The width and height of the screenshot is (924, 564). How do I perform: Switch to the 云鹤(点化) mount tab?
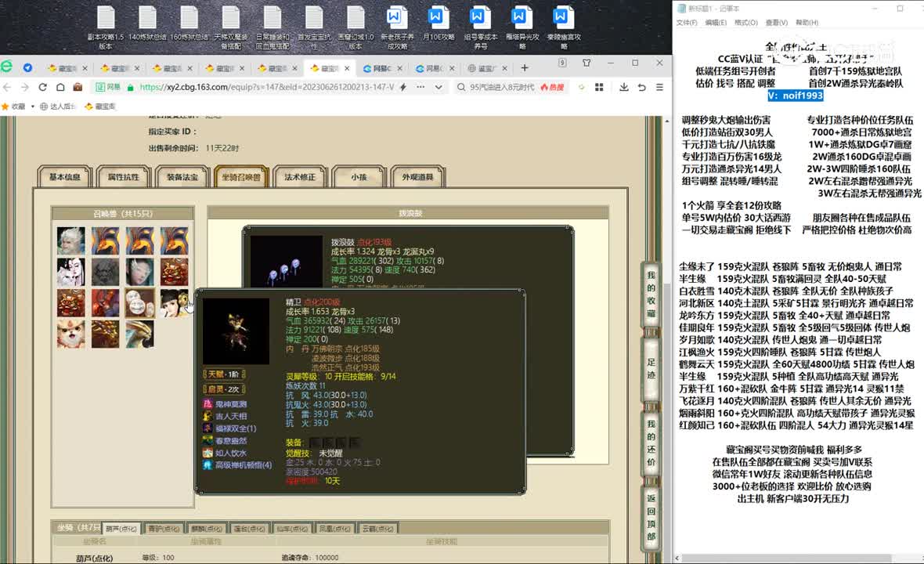(x=377, y=529)
